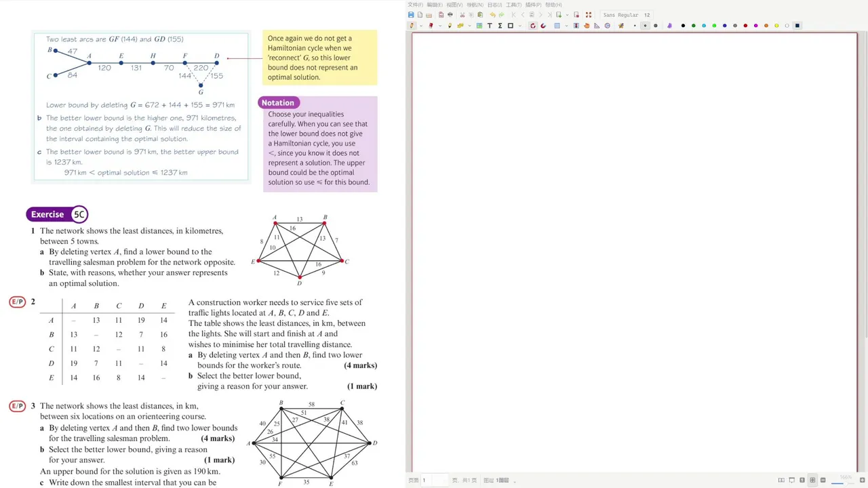Select the Pen tool

point(412,25)
